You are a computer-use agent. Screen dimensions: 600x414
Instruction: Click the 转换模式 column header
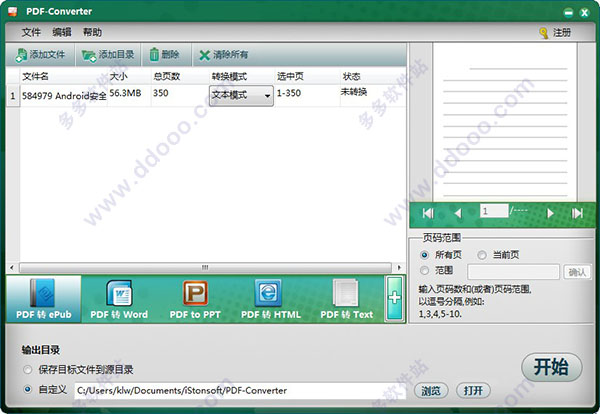(242, 76)
